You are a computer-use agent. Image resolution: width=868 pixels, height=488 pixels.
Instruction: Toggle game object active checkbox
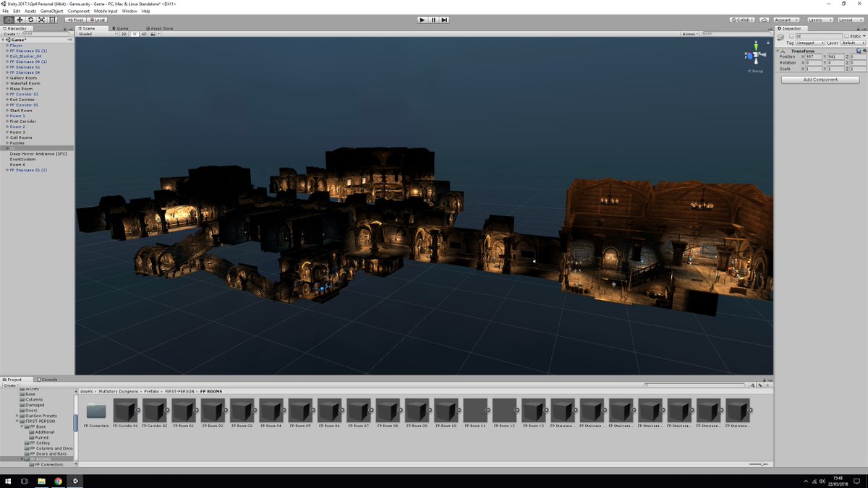coord(791,35)
